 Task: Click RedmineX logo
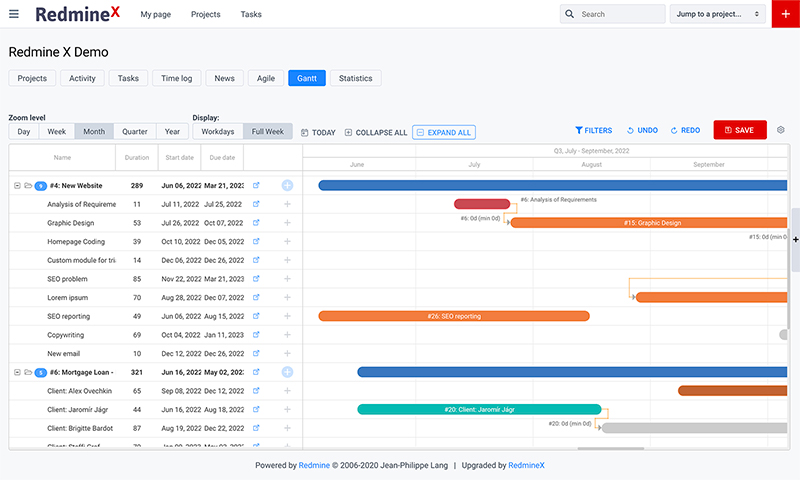point(78,14)
